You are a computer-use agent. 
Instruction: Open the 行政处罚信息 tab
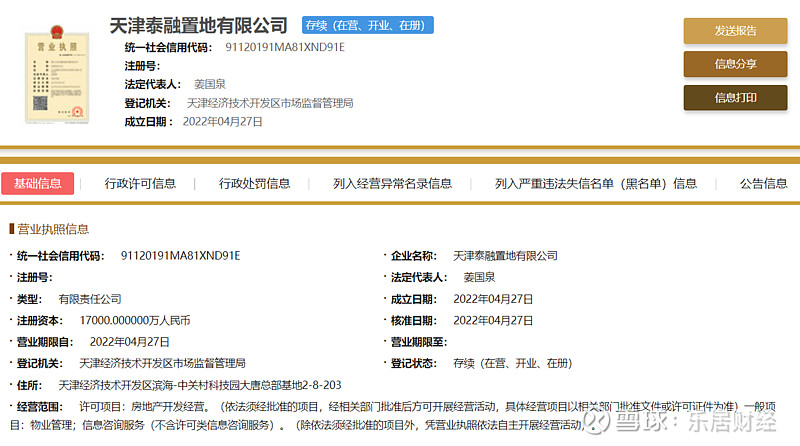[x=254, y=184]
